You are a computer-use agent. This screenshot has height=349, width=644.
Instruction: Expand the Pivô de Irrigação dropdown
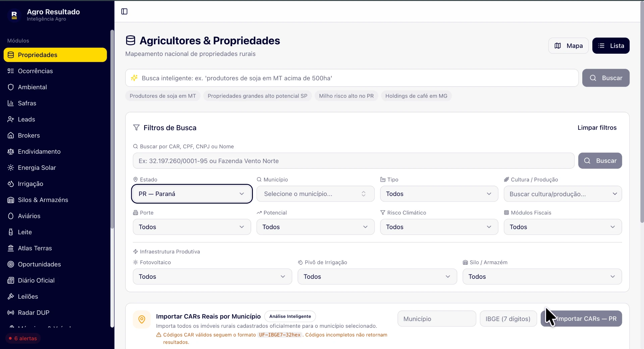point(377,277)
